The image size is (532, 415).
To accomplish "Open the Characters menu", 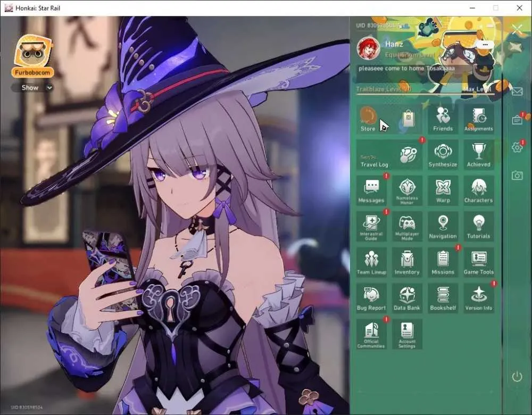I will pyautogui.click(x=479, y=190).
